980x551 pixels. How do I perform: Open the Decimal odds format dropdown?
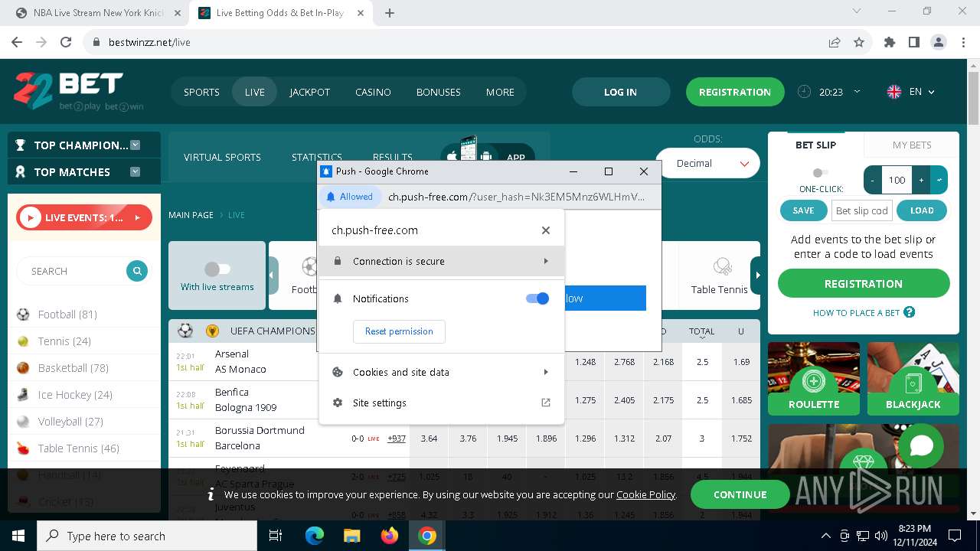click(x=707, y=164)
